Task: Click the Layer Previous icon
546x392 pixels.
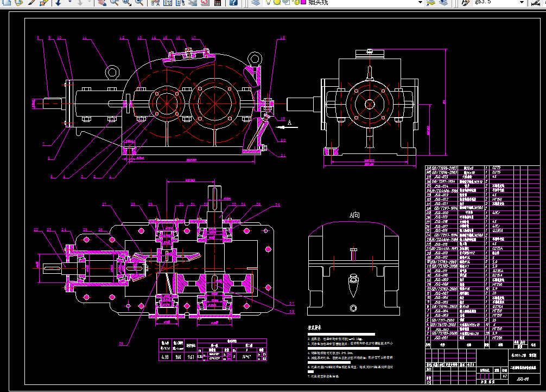Action: click(x=443, y=2)
